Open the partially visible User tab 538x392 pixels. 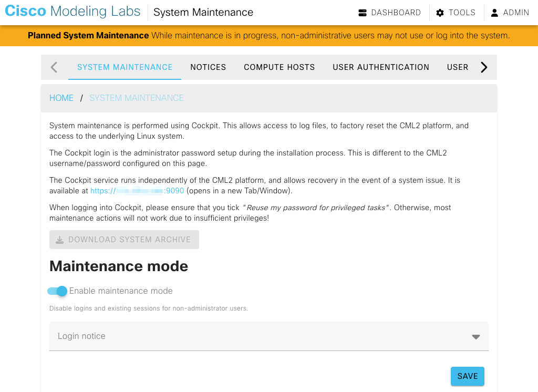[458, 67]
